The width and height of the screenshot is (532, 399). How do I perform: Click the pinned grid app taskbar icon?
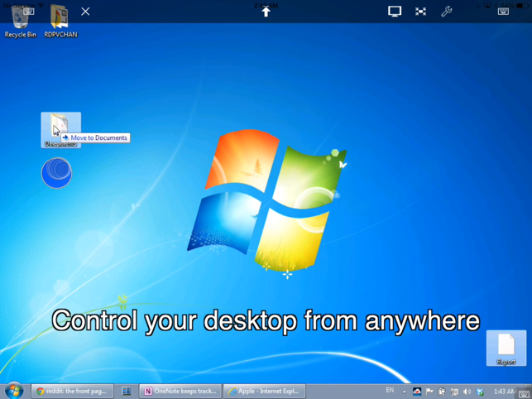tap(127, 392)
